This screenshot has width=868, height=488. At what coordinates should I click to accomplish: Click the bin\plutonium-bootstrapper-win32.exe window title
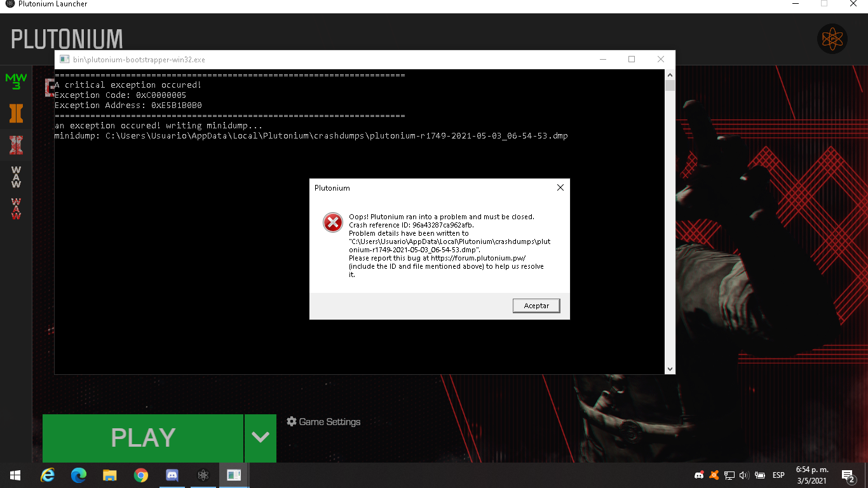(139, 60)
